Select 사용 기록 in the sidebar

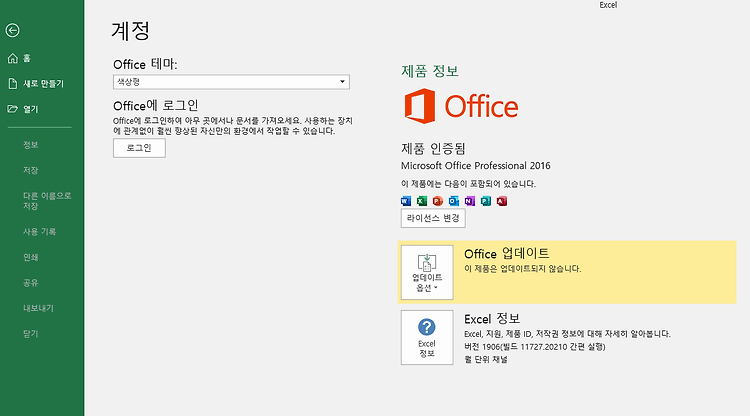point(39,231)
